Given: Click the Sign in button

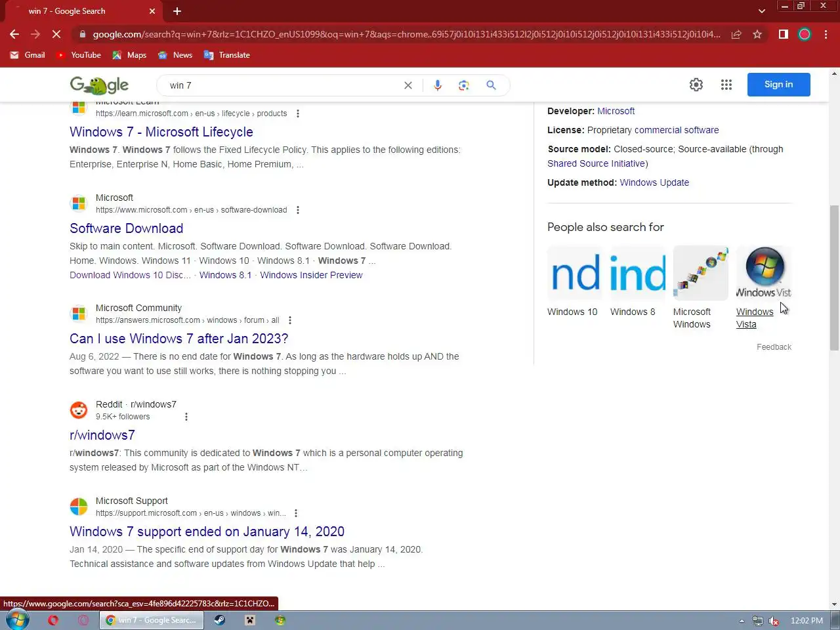Looking at the screenshot, I should [778, 85].
